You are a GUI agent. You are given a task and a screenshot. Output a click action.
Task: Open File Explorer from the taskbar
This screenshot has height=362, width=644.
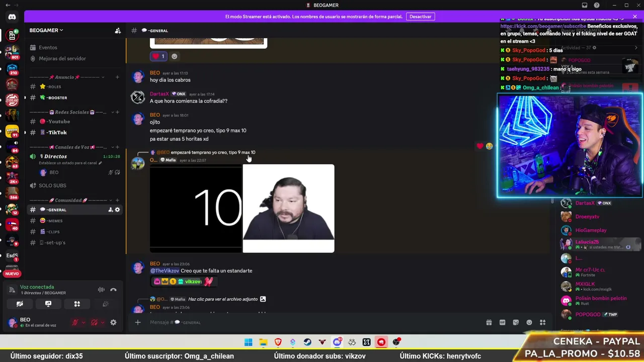[x=263, y=342]
